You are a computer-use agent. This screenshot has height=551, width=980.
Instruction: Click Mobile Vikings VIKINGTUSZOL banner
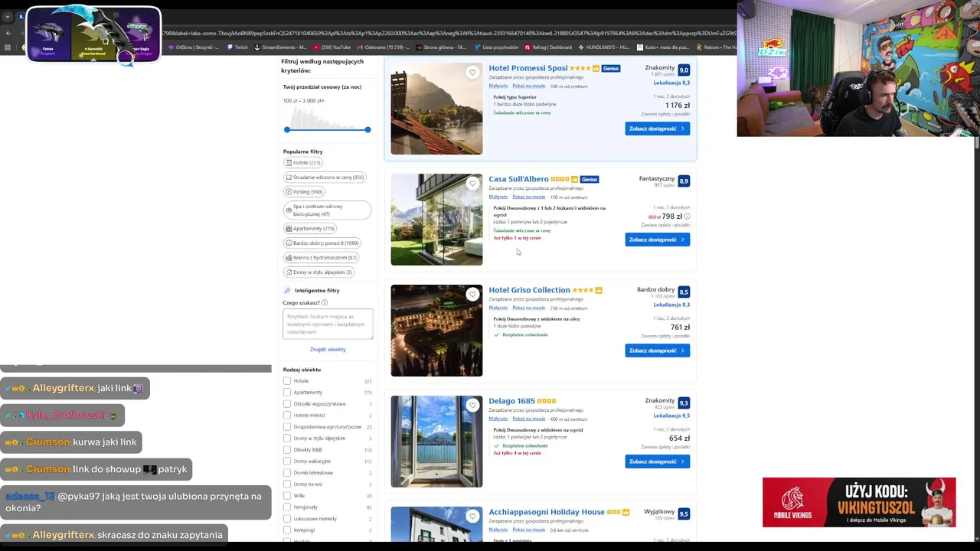[859, 502]
